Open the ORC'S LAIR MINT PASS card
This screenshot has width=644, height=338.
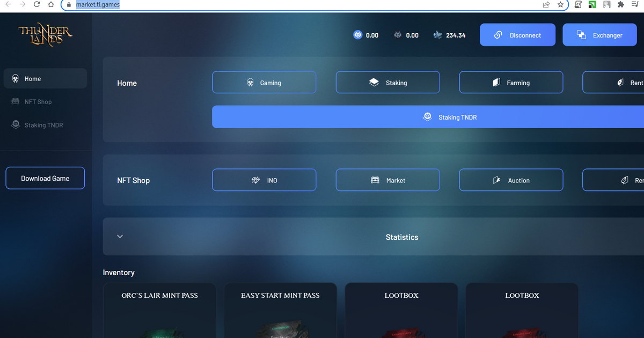point(159,311)
